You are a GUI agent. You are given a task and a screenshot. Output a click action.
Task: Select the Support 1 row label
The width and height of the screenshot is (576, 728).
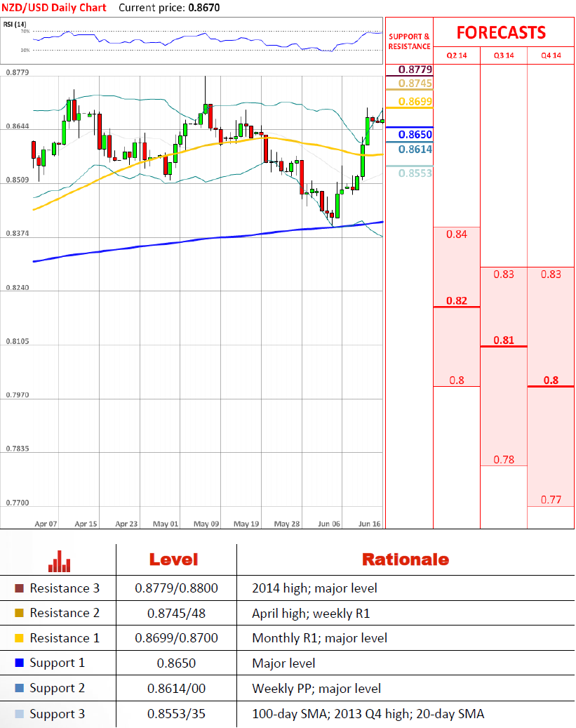57,663
